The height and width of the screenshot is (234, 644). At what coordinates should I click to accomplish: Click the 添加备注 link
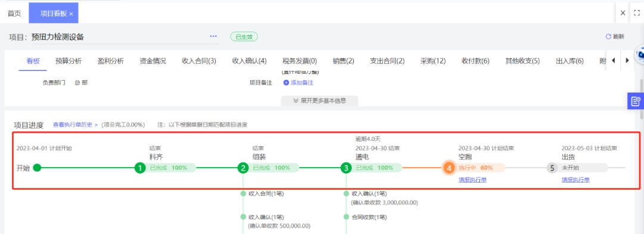pos(302,82)
